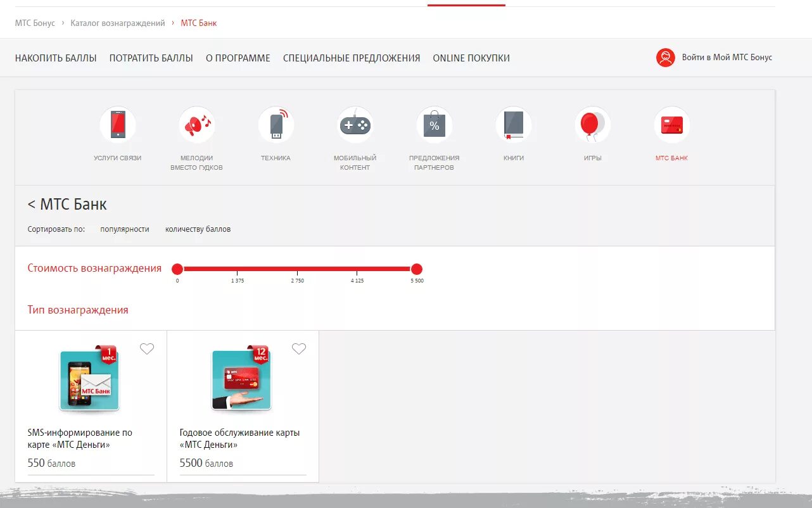
Task: Click the right slider handle at 5 500
Action: click(x=416, y=269)
